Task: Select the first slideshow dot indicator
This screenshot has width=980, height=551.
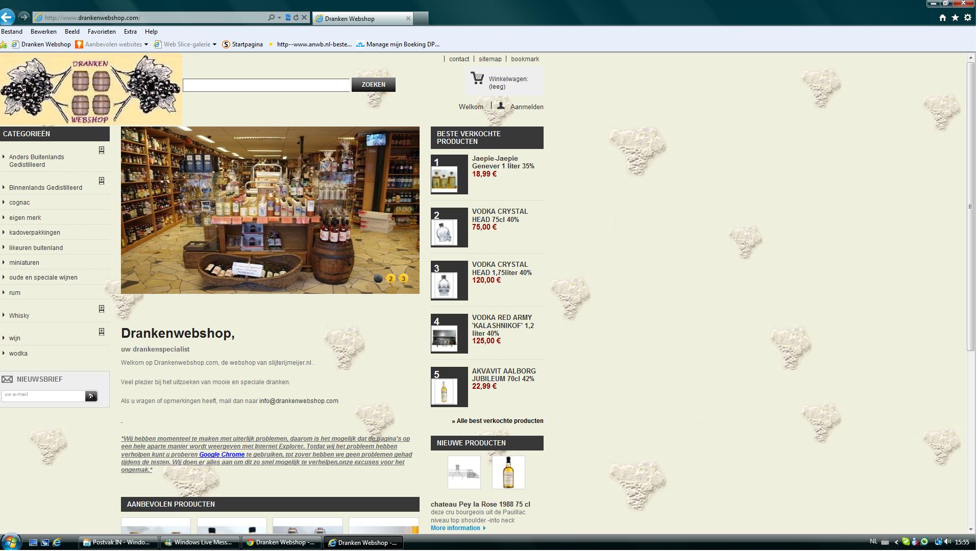Action: pyautogui.click(x=378, y=279)
